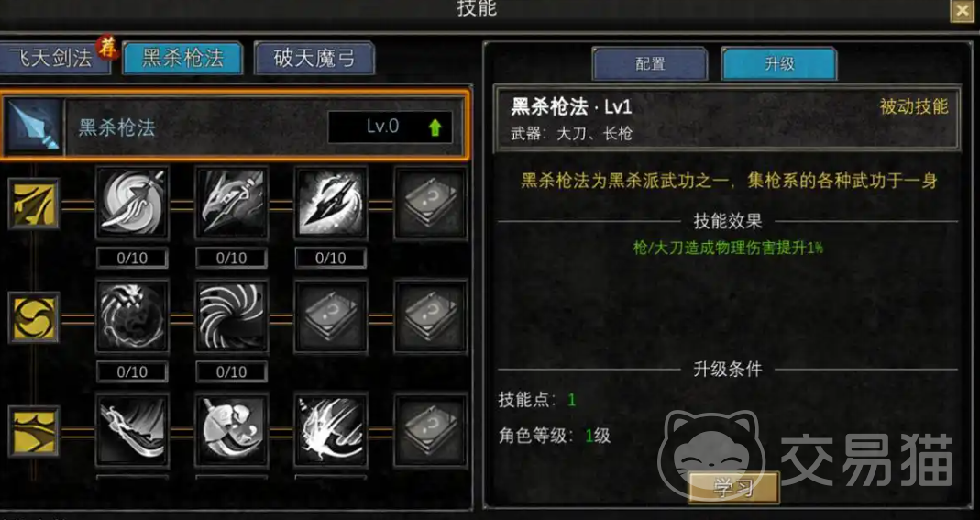The width and height of the screenshot is (980, 520).
Task: Open the 升级 tab in the right panel
Action: tap(779, 63)
